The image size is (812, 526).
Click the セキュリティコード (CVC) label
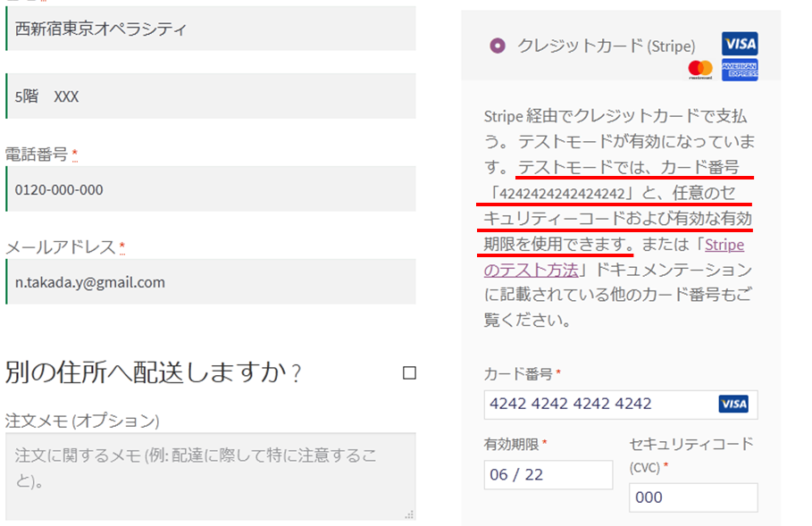[x=691, y=455]
